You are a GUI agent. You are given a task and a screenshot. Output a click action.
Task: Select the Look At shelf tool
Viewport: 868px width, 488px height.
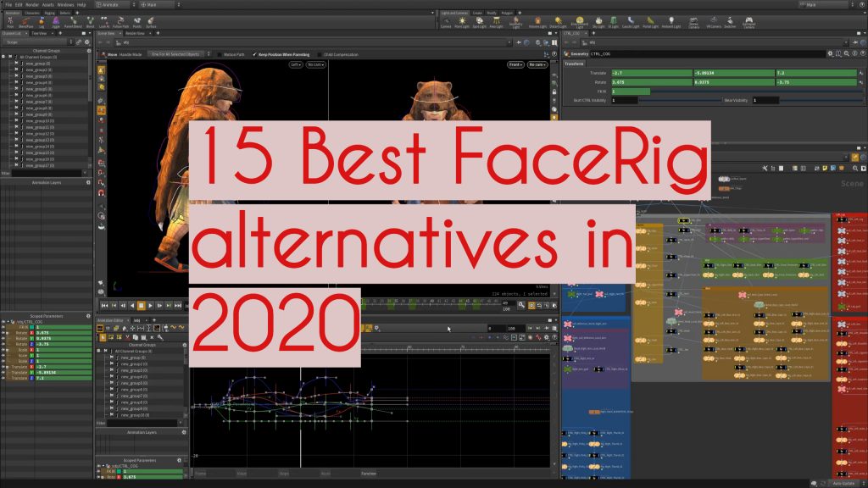(104, 22)
